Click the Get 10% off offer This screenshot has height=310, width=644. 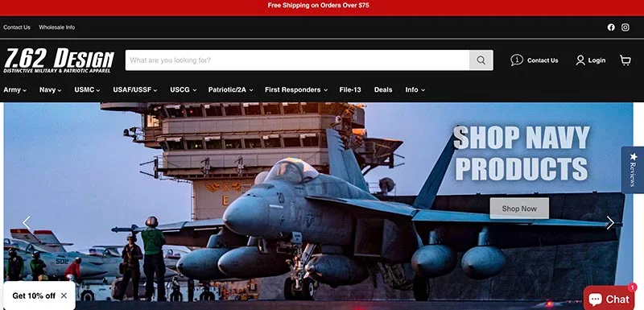[x=34, y=296]
